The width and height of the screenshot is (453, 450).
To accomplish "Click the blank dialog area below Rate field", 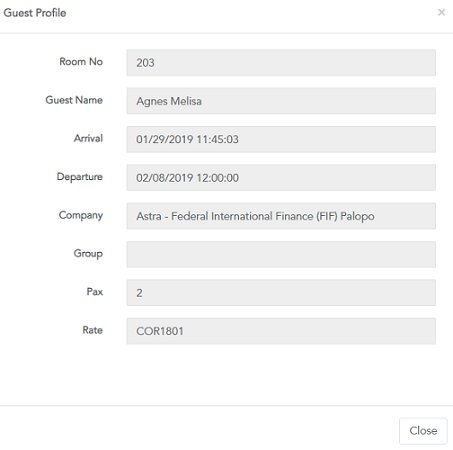I will [227, 375].
